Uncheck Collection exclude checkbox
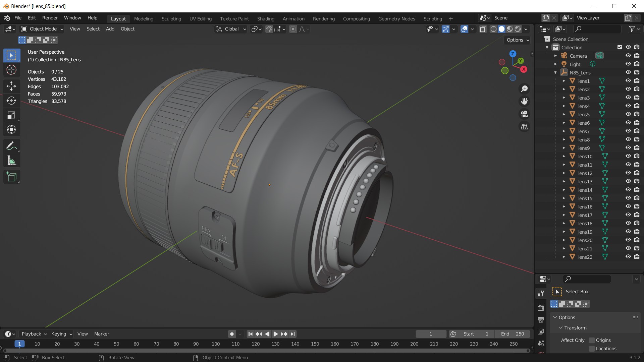This screenshot has height=362, width=644. pyautogui.click(x=620, y=47)
